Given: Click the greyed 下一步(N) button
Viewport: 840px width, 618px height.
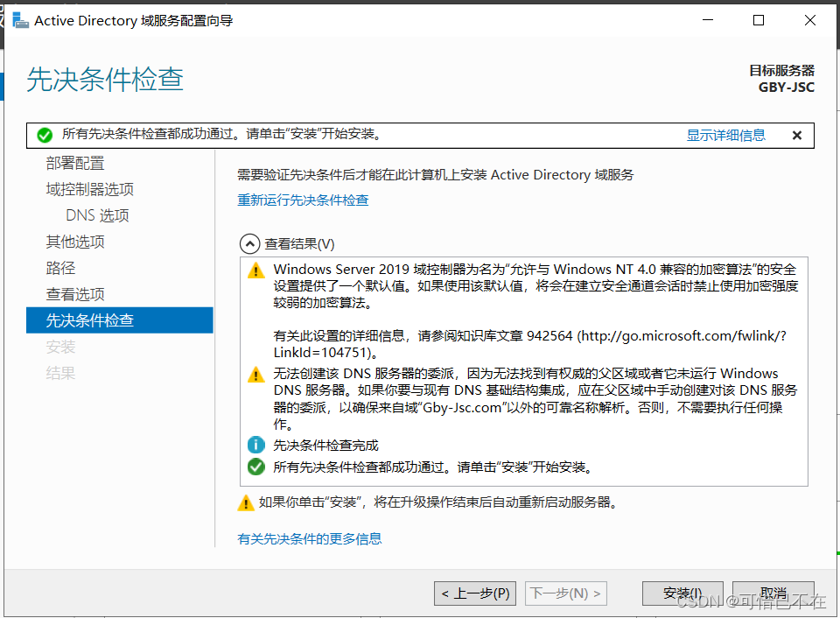Looking at the screenshot, I should pos(566,593).
